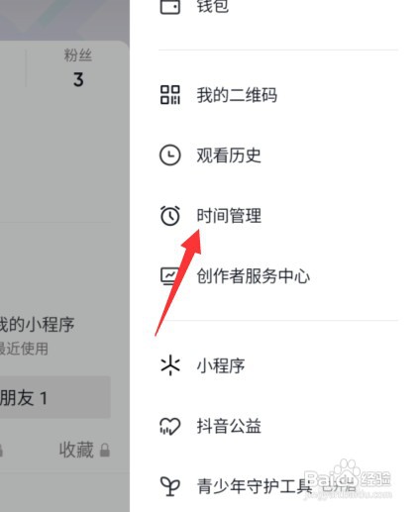This screenshot has width=420, height=512.
Task: Select the 收藏 tab with lock
Action: 84,450
